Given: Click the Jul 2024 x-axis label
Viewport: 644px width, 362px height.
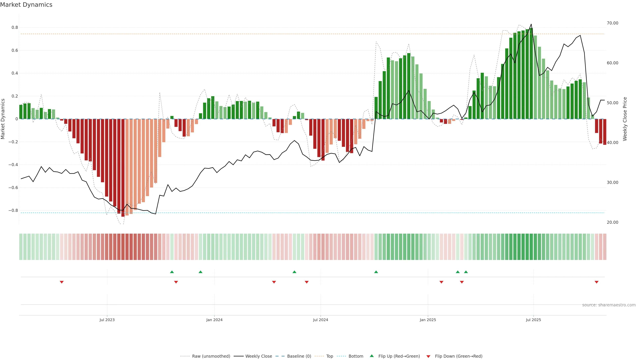Looking at the screenshot, I should pyautogui.click(x=320, y=320).
